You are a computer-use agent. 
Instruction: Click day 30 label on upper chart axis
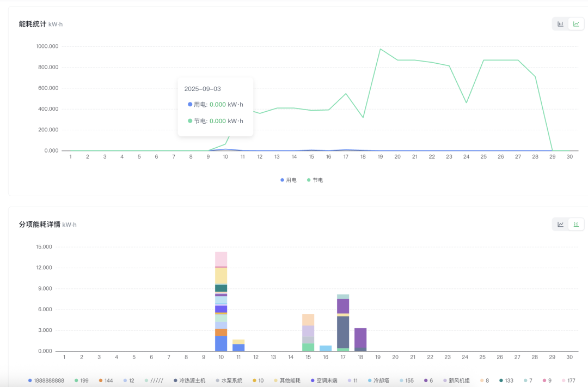[569, 157]
